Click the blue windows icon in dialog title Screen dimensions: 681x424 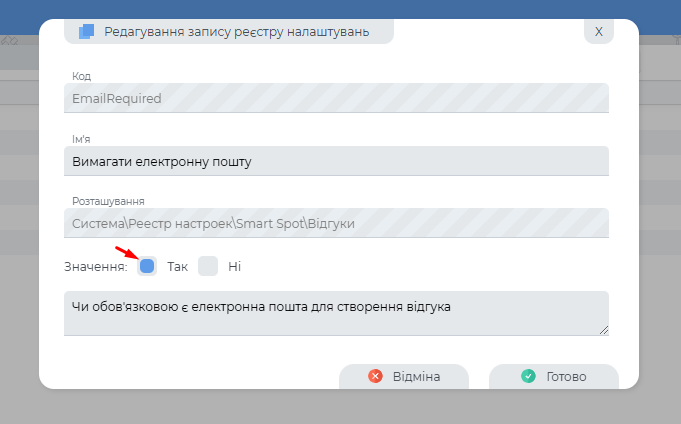86,31
